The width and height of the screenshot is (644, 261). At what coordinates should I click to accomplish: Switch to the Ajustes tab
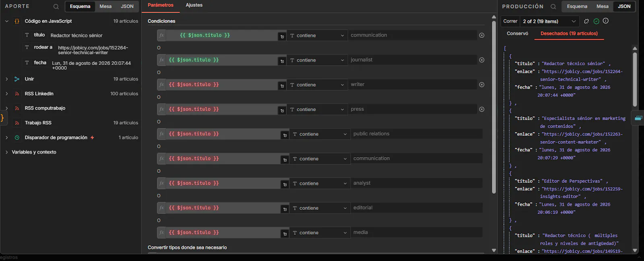click(x=194, y=5)
